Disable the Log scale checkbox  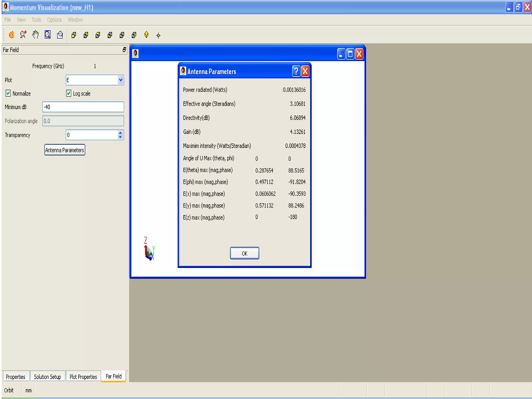tap(69, 93)
